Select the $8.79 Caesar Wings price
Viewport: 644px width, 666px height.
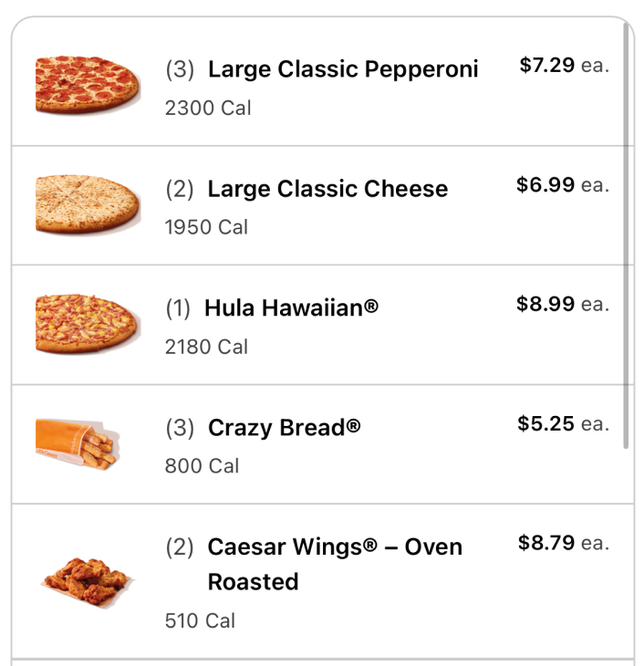546,543
